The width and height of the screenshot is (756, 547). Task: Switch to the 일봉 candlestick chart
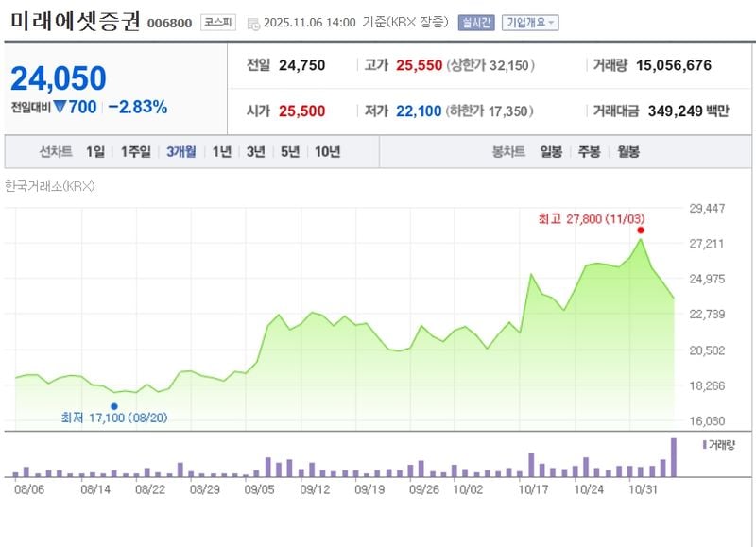point(551,152)
